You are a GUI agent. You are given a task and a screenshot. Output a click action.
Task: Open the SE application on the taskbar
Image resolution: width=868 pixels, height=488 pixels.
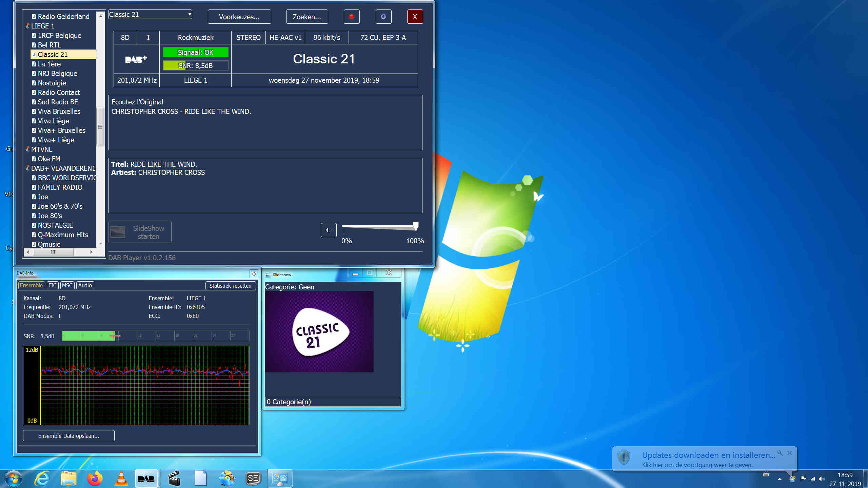(x=253, y=479)
